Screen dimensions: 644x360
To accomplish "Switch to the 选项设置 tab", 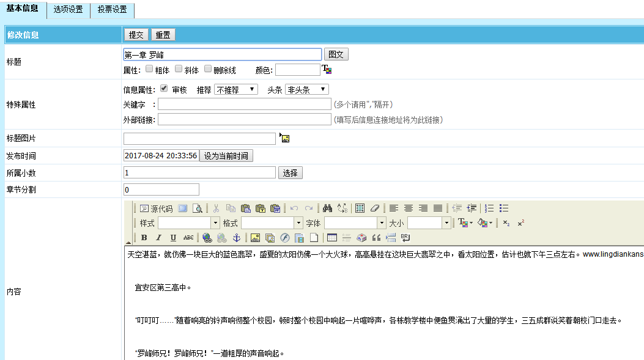I will (68, 9).
